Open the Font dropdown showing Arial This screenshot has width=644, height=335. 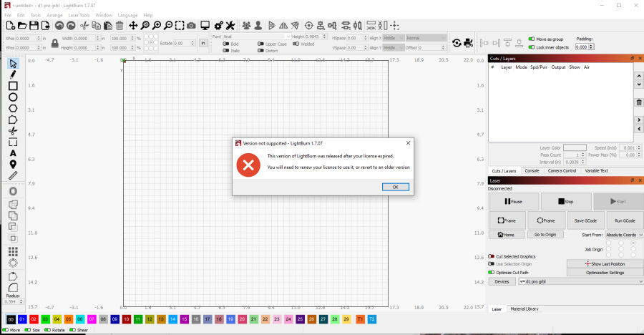pyautogui.click(x=257, y=37)
